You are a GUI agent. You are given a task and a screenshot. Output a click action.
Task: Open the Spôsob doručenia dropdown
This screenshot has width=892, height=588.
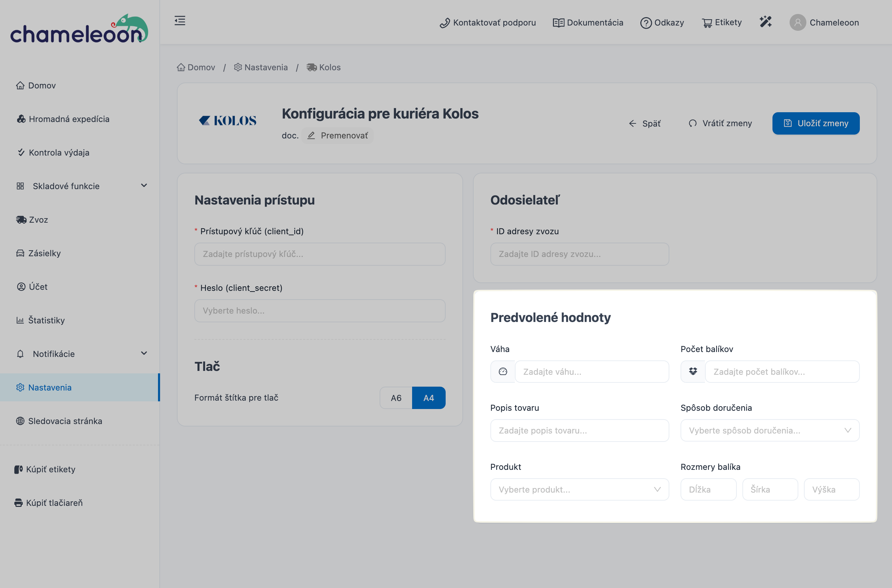[770, 430]
